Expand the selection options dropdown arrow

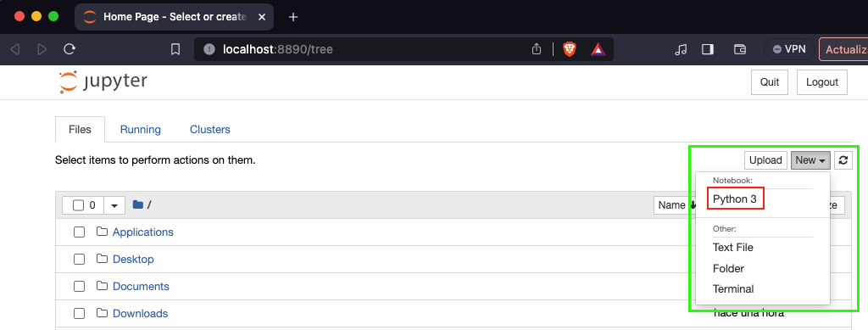[114, 205]
